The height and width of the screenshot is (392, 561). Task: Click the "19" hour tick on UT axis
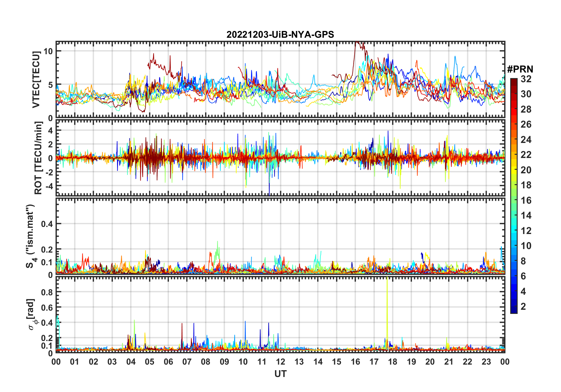point(411,362)
